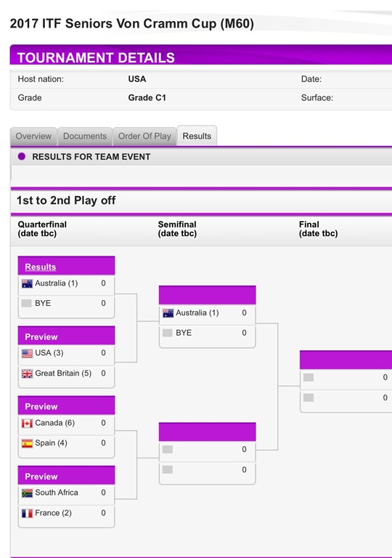
Task: Click the empty purple header of the Final match
Action: point(346,360)
